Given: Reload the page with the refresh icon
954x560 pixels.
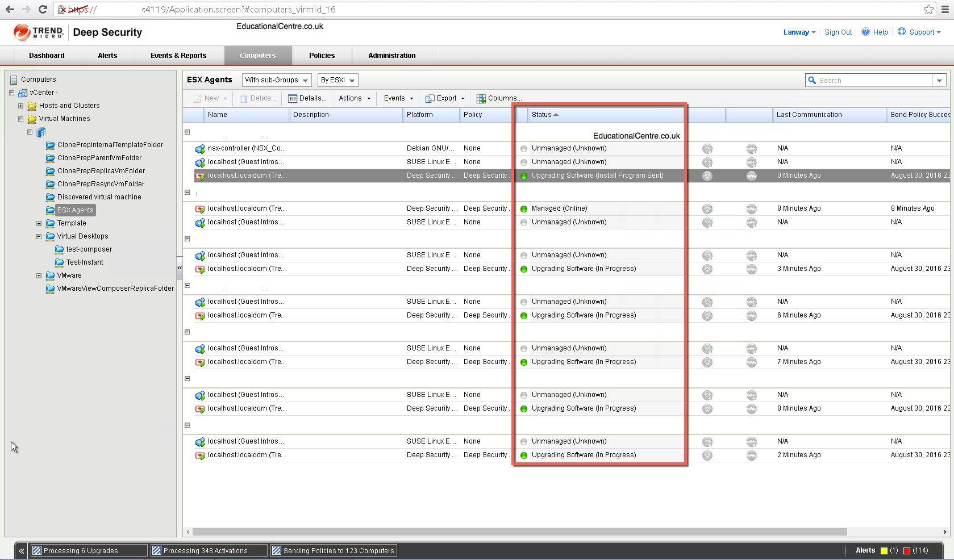Looking at the screenshot, I should point(43,9).
